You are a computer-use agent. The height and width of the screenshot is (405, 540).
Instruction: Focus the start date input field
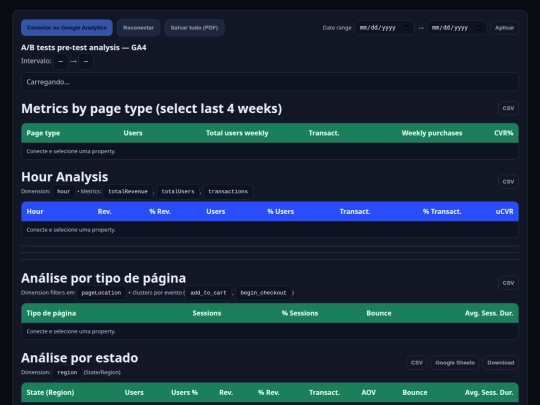pos(384,28)
